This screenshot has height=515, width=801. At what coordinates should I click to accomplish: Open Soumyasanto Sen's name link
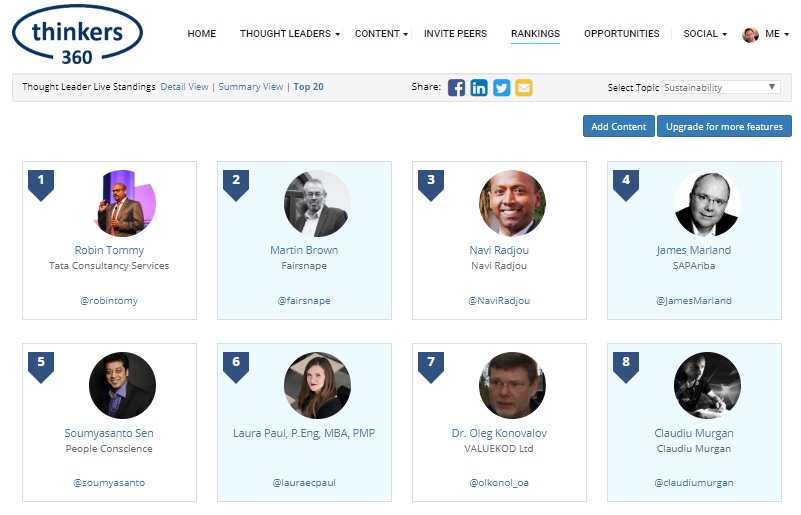point(109,433)
